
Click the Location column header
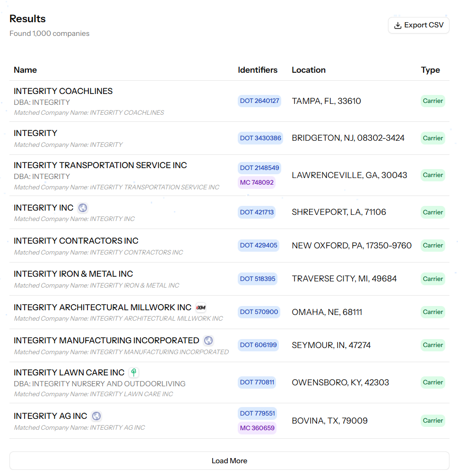click(x=309, y=69)
